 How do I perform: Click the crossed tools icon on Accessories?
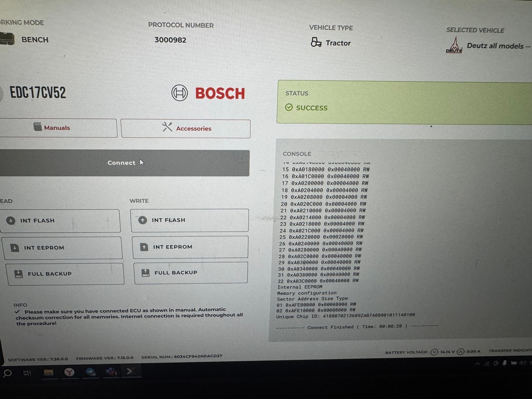(167, 127)
